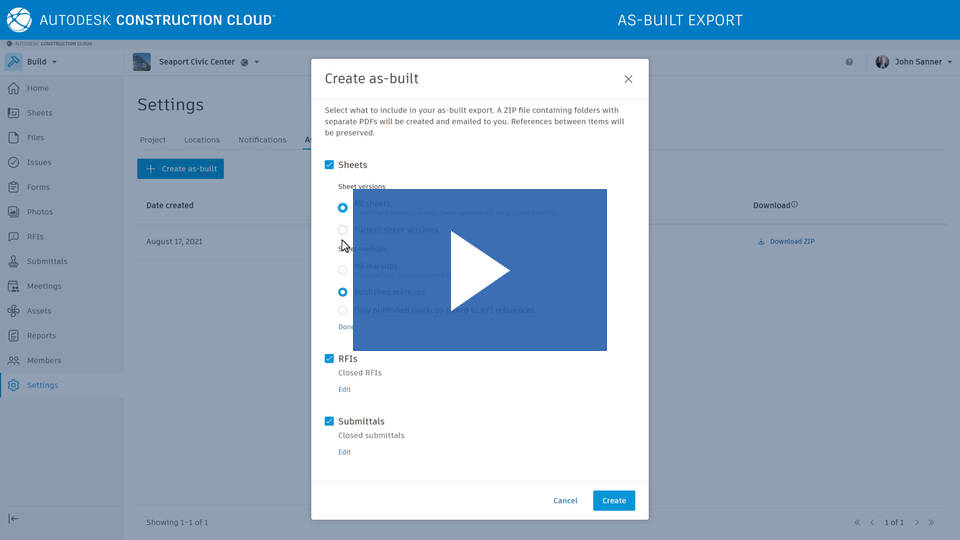Collapse the left sidebar

(x=13, y=519)
